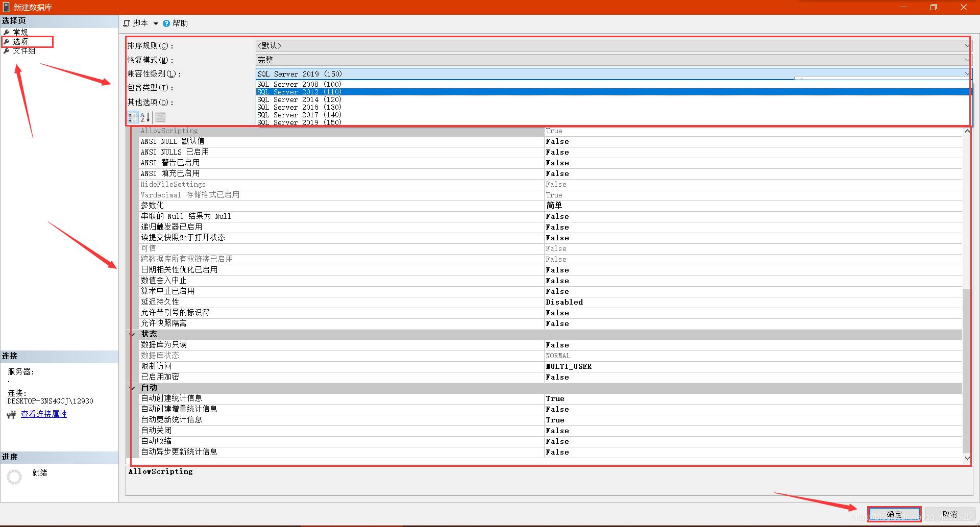Image resolution: width=980 pixels, height=527 pixels.
Task: Select the ANSI NULL 默认值 row
Action: pyautogui.click(x=550, y=142)
